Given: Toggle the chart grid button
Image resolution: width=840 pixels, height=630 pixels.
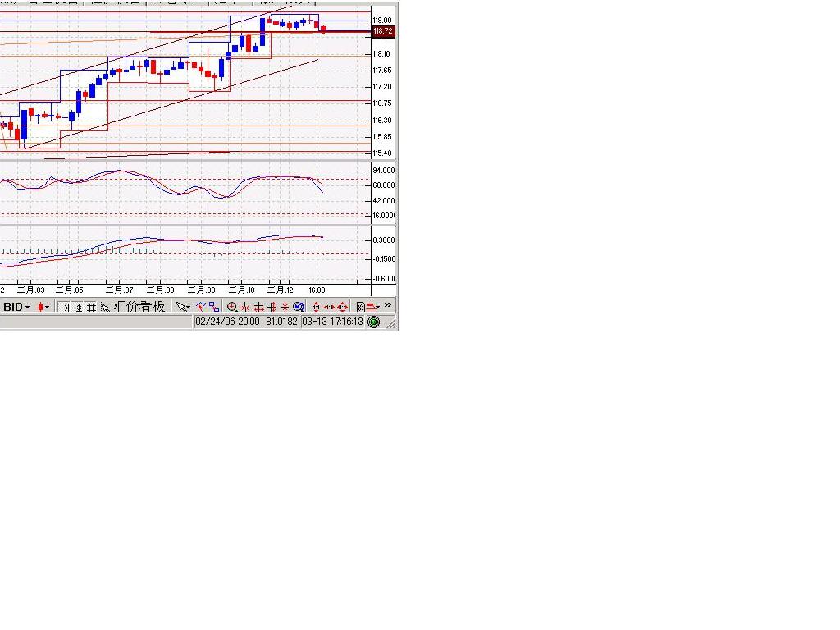Looking at the screenshot, I should coord(91,308).
